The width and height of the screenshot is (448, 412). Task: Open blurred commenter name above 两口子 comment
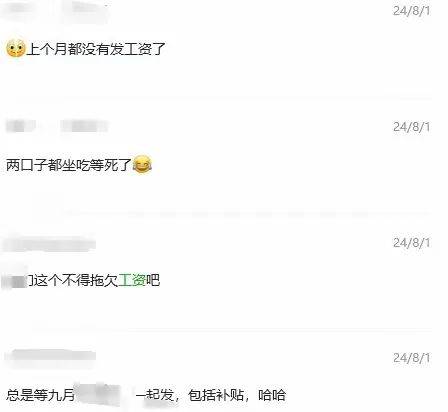[57, 126]
